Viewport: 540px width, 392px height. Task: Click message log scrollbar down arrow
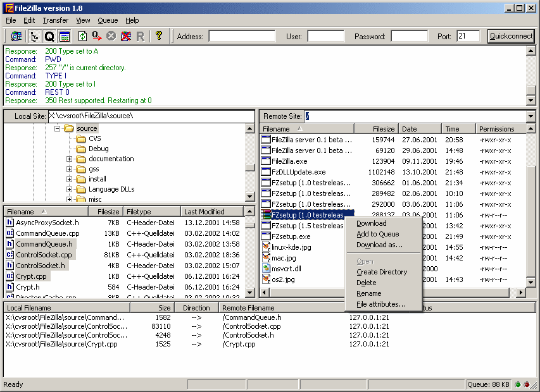point(531,101)
